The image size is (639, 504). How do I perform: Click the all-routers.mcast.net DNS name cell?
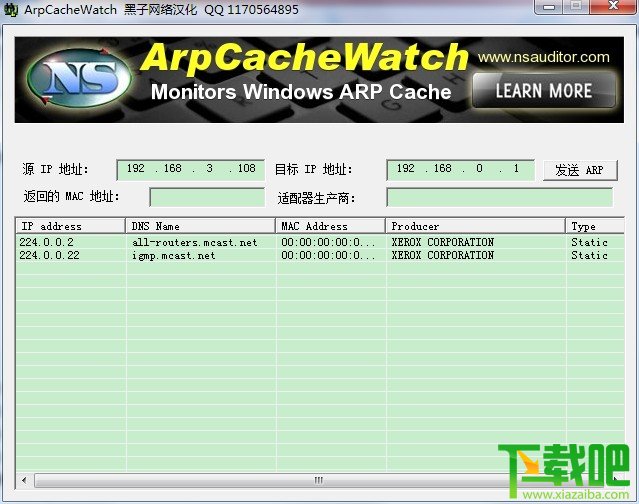[194, 242]
